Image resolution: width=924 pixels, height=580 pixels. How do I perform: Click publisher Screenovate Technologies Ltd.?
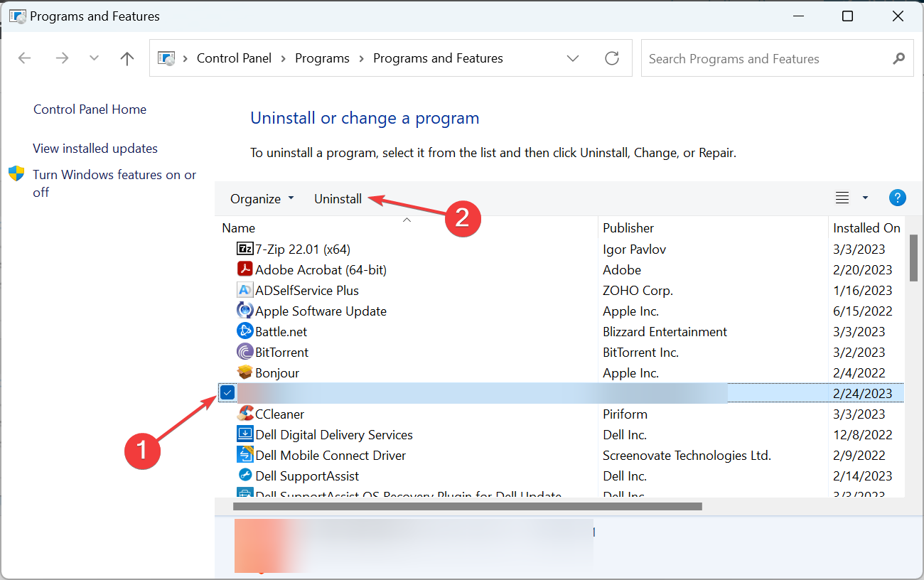687,455
